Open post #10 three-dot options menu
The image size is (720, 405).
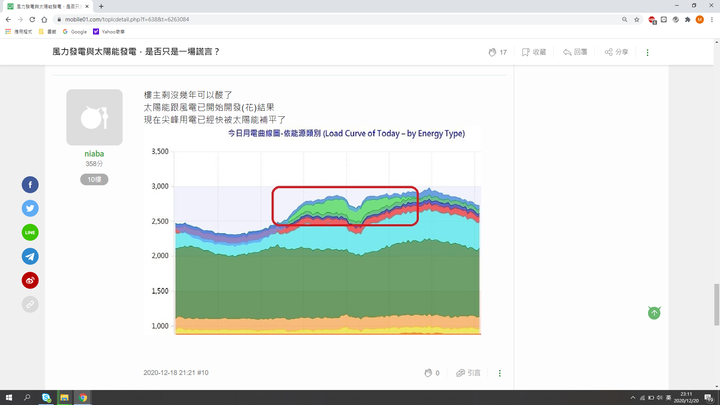500,373
